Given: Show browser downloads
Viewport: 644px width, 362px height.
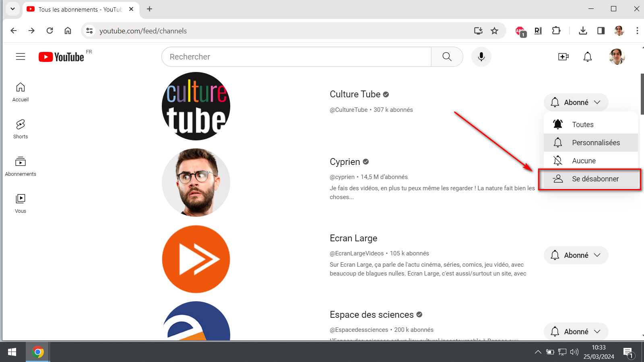Looking at the screenshot, I should click(583, 31).
